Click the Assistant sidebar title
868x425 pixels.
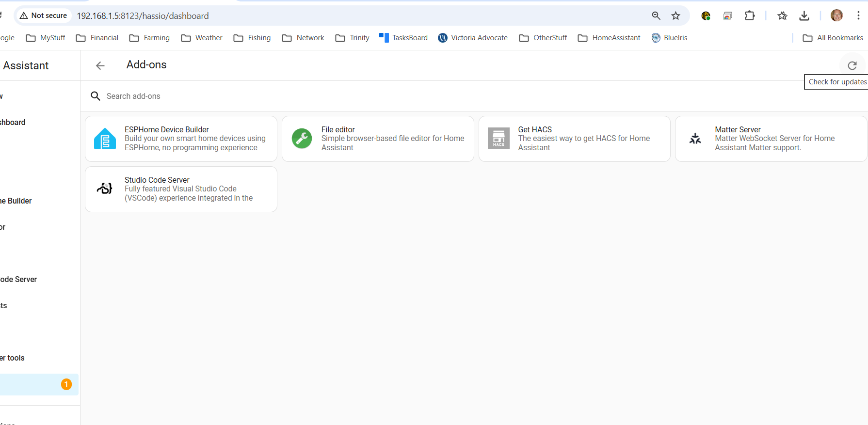tap(26, 65)
